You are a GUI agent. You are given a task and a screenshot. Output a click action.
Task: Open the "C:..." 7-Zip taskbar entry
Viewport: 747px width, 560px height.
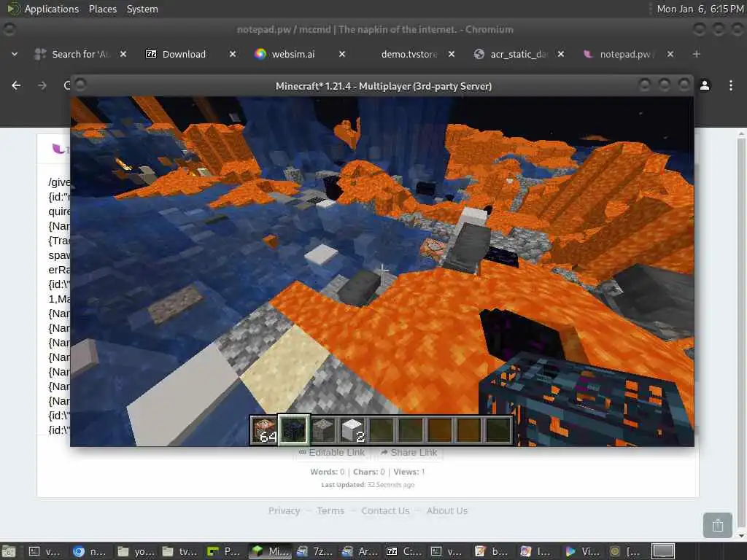pos(404,551)
